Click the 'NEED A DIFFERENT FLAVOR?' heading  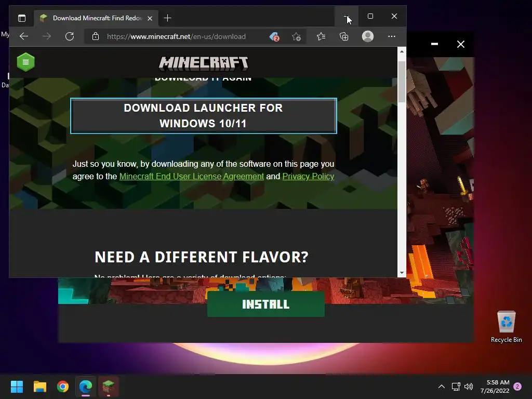(202, 257)
